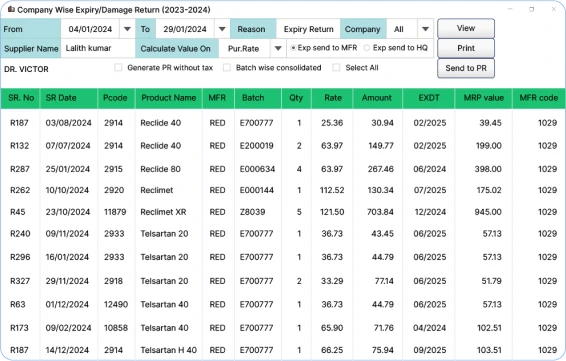This screenshot has width=566, height=361.
Task: Tick Batch wise consolidated checkbox
Action: tap(227, 68)
